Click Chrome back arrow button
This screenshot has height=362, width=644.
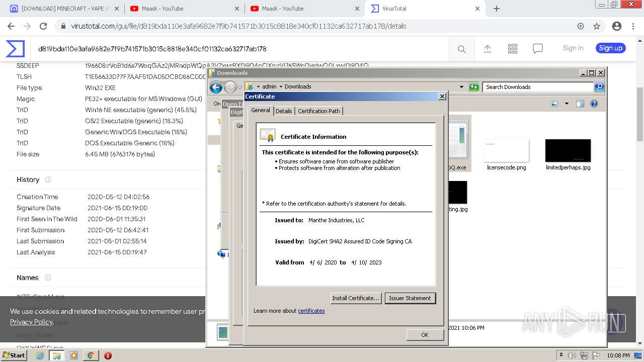click(x=11, y=26)
